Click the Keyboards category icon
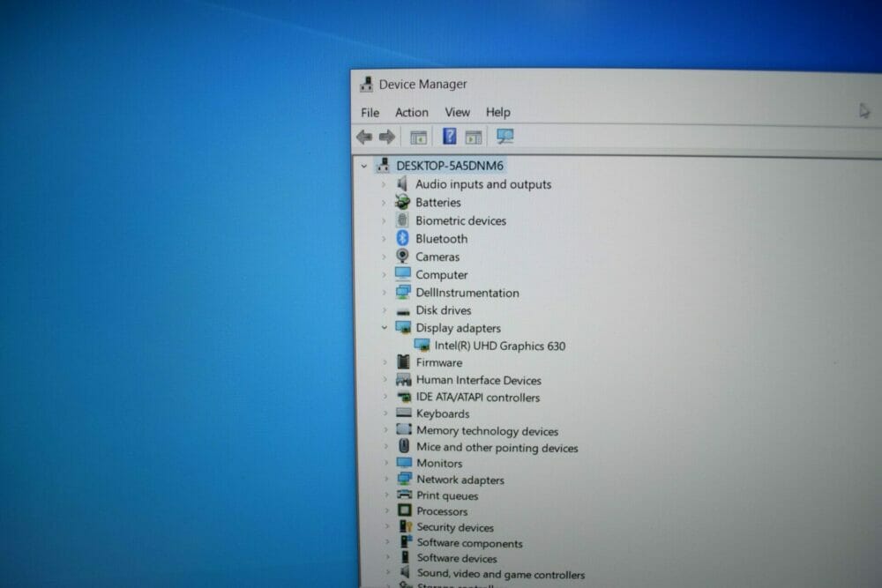 coord(404,413)
